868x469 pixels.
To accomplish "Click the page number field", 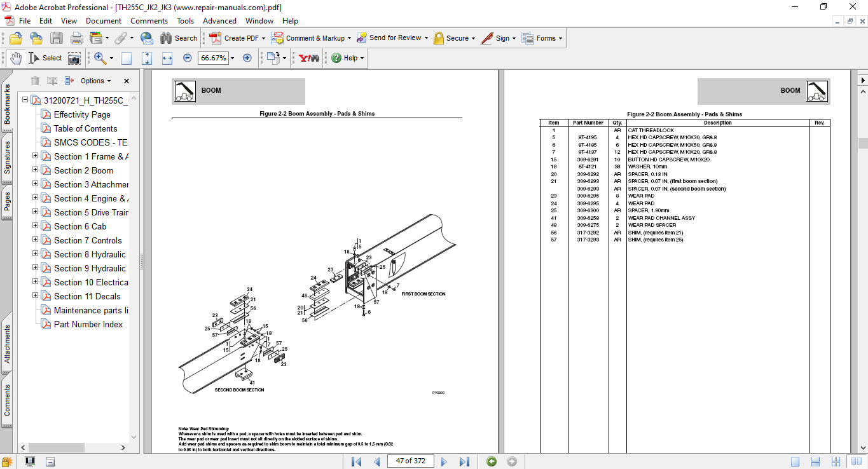I will (x=410, y=461).
